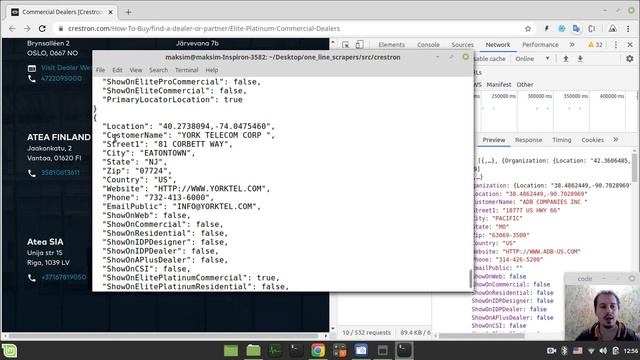The width and height of the screenshot is (640, 360).
Task: Click the lightning bolt extension icon
Action: (x=547, y=29)
